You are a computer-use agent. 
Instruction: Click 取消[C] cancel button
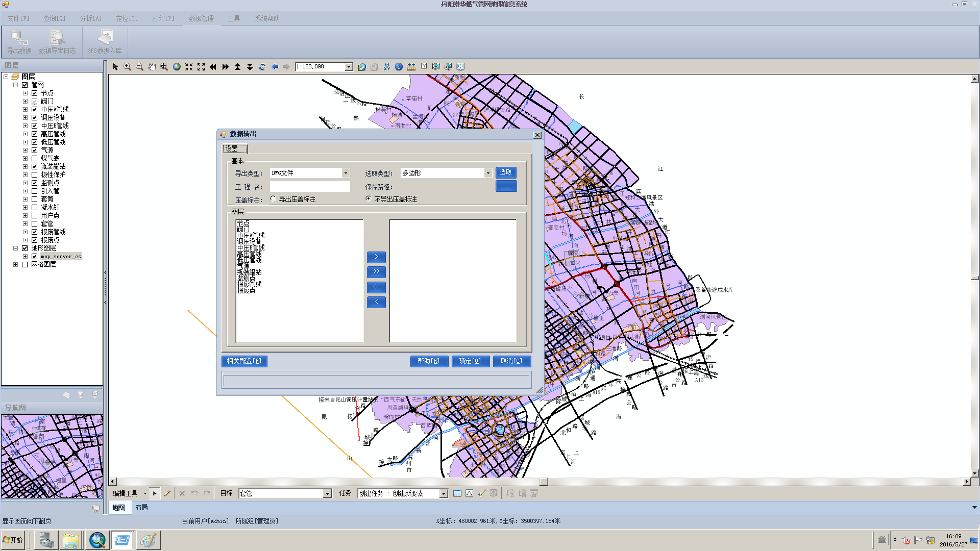[512, 361]
